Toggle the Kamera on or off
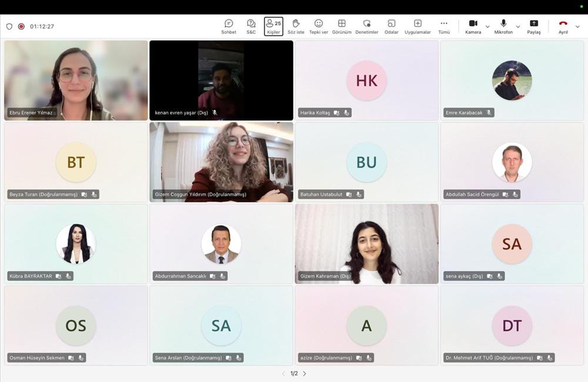Viewport: 588px width, 382px height. pos(473,26)
